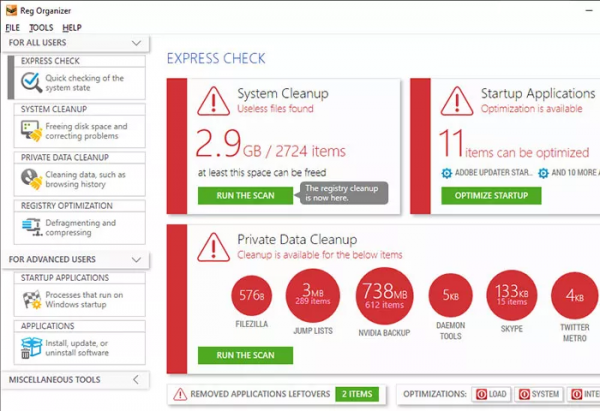Viewport: 600px width, 411px height.
Task: Open the File menu
Action: tap(13, 27)
